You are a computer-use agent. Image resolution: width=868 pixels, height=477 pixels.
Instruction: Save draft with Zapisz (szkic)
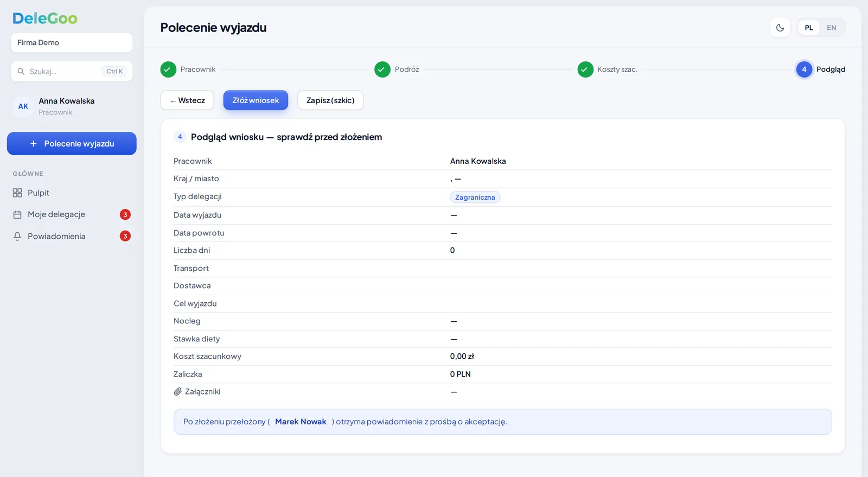click(x=330, y=100)
